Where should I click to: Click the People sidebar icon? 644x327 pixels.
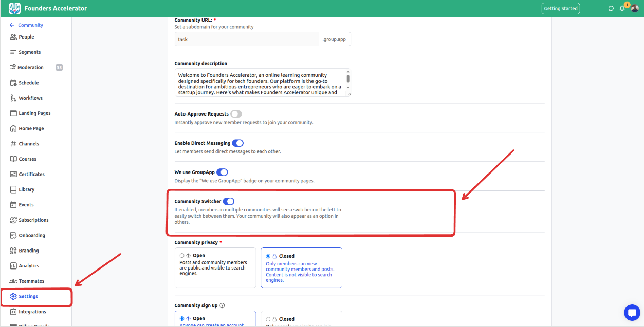tap(13, 37)
